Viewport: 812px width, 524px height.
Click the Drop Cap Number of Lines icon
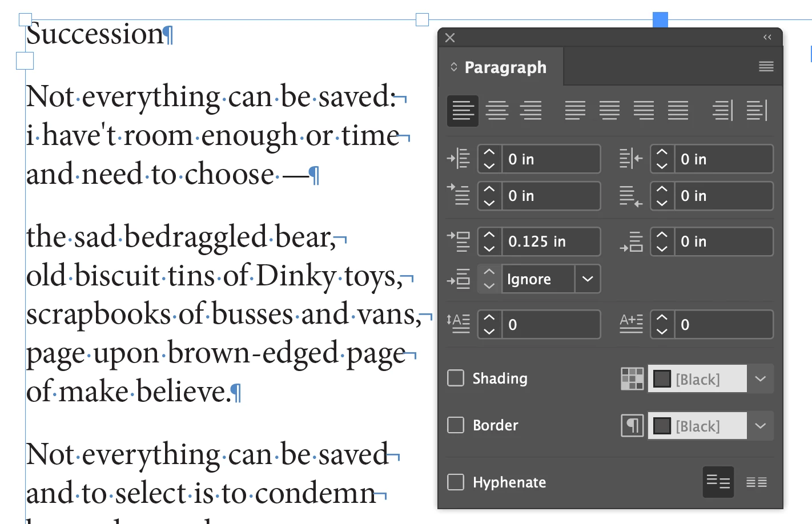click(x=459, y=324)
